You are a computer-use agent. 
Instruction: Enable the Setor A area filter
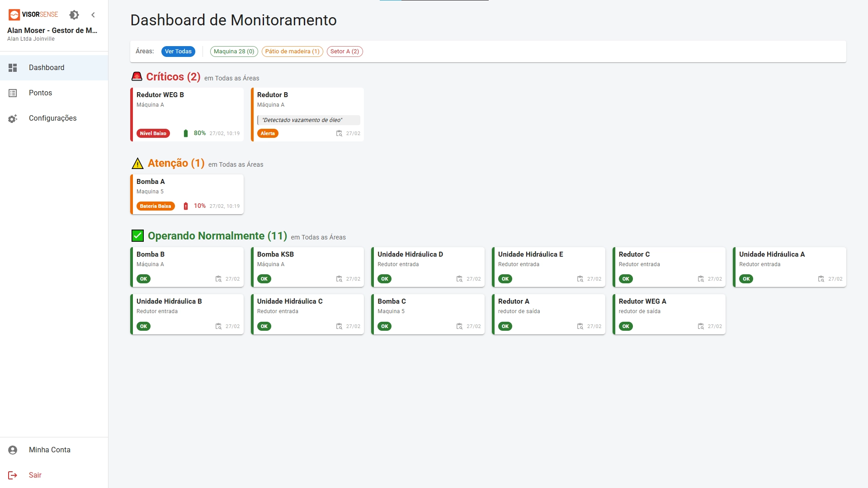coord(345,51)
